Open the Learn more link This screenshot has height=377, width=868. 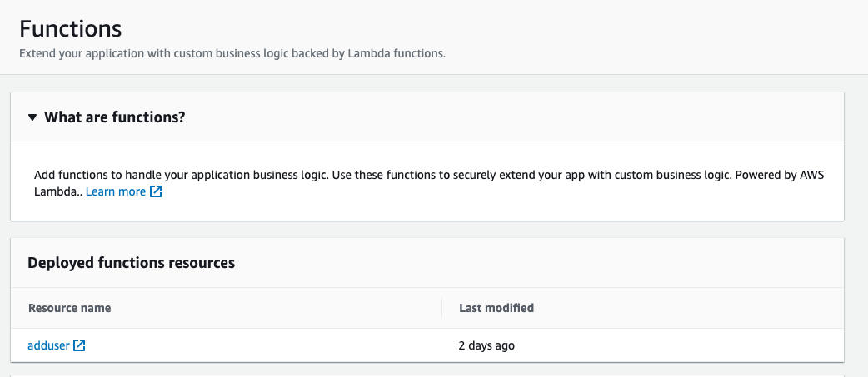pos(116,191)
